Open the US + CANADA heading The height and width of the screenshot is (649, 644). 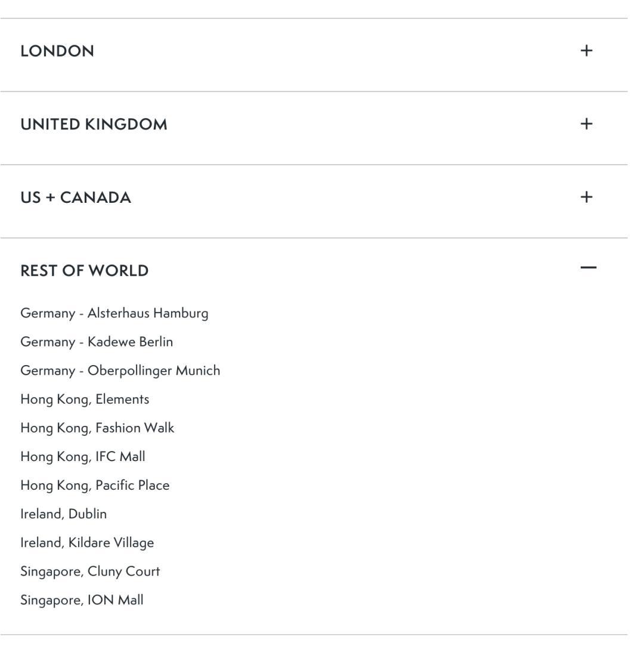(x=76, y=198)
